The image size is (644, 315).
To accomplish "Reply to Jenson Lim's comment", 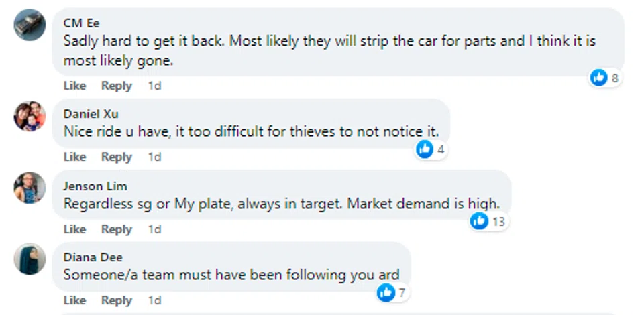I will coord(116,229).
